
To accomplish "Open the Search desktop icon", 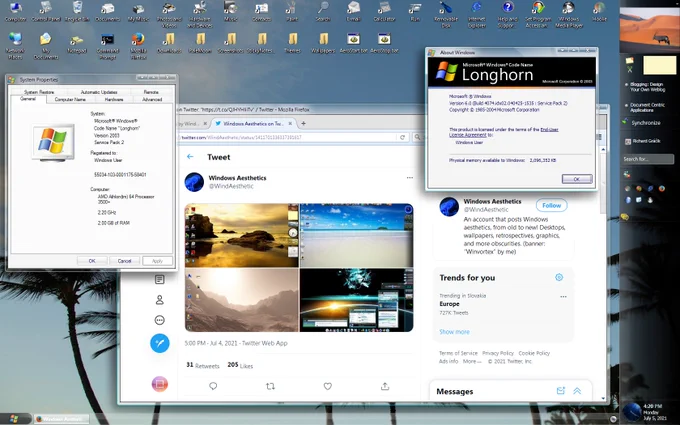I will coord(323,11).
